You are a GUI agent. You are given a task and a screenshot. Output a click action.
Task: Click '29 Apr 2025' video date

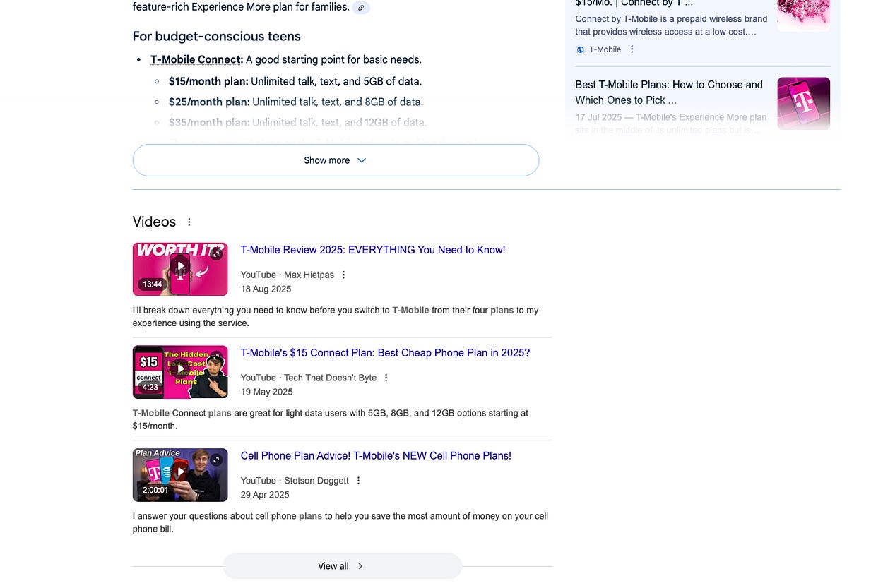(265, 495)
